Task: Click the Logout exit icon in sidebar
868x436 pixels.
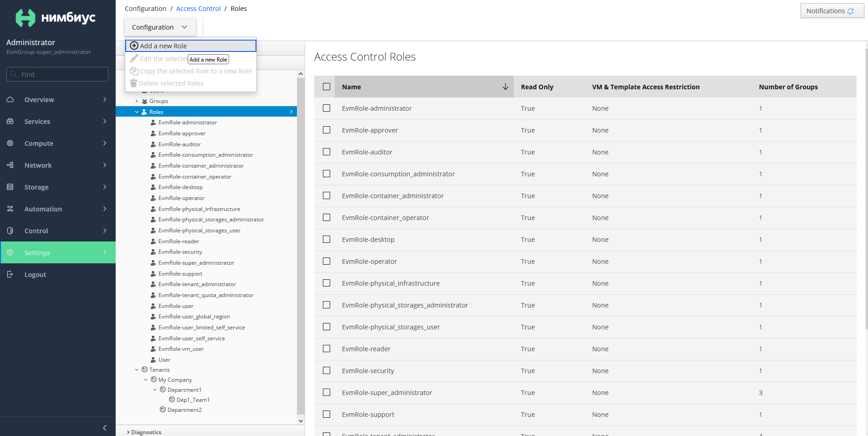Action: [x=10, y=274]
